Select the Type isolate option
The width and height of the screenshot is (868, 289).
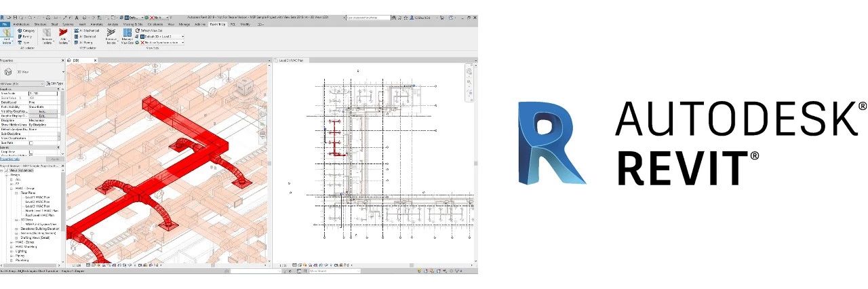[x=24, y=43]
